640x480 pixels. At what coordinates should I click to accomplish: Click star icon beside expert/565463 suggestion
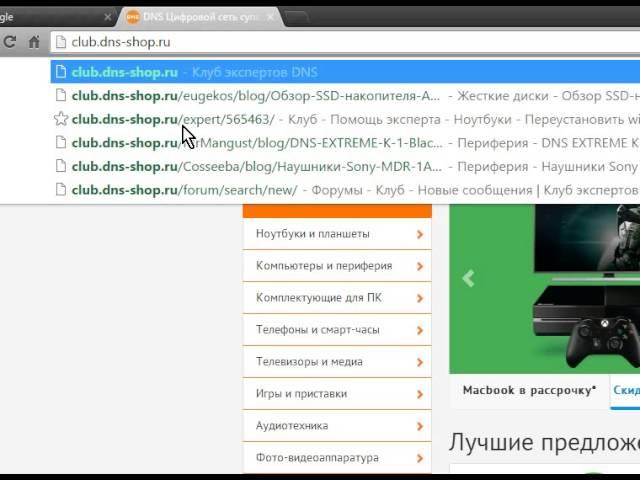point(61,119)
